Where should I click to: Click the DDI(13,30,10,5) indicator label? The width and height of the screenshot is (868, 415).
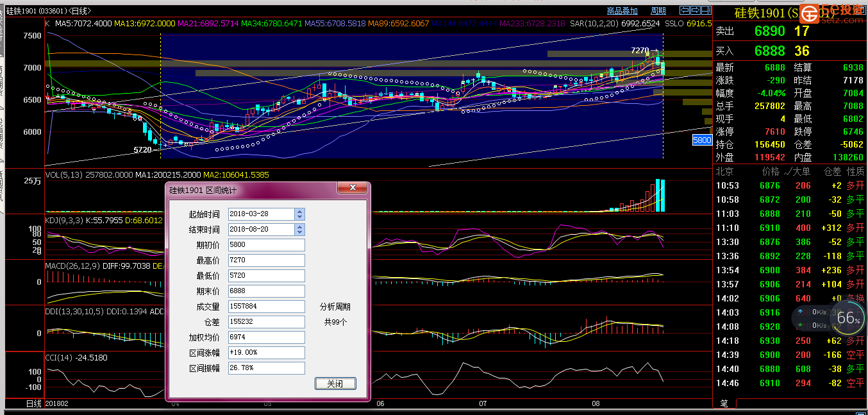coord(75,310)
